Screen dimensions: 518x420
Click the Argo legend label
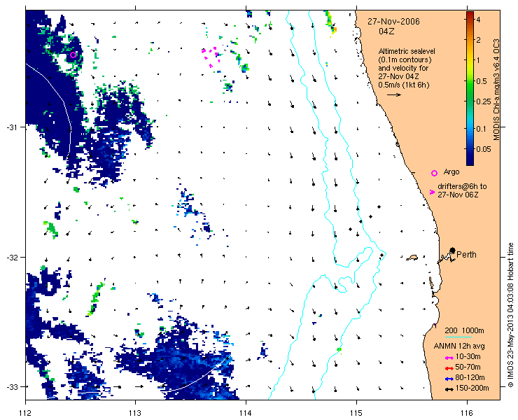coord(451,171)
